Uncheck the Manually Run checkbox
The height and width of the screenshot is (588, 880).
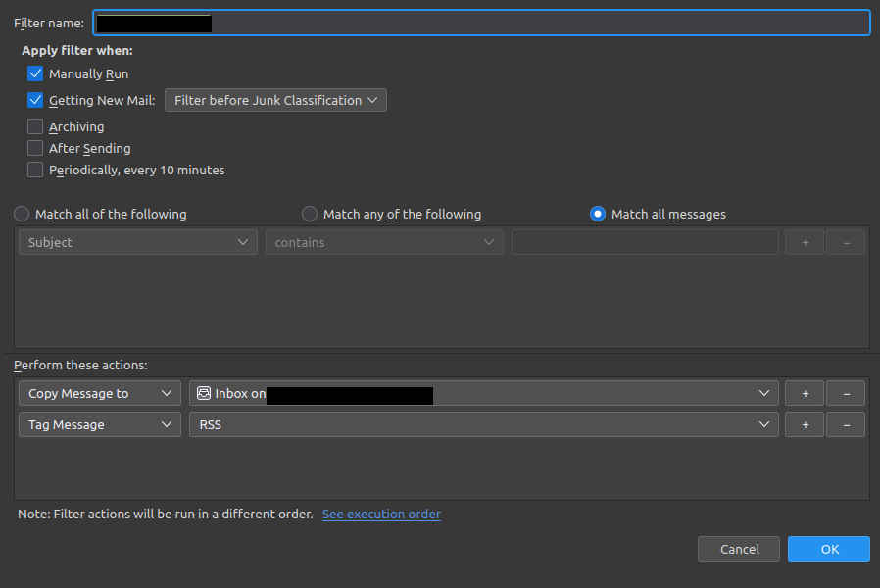tap(35, 73)
